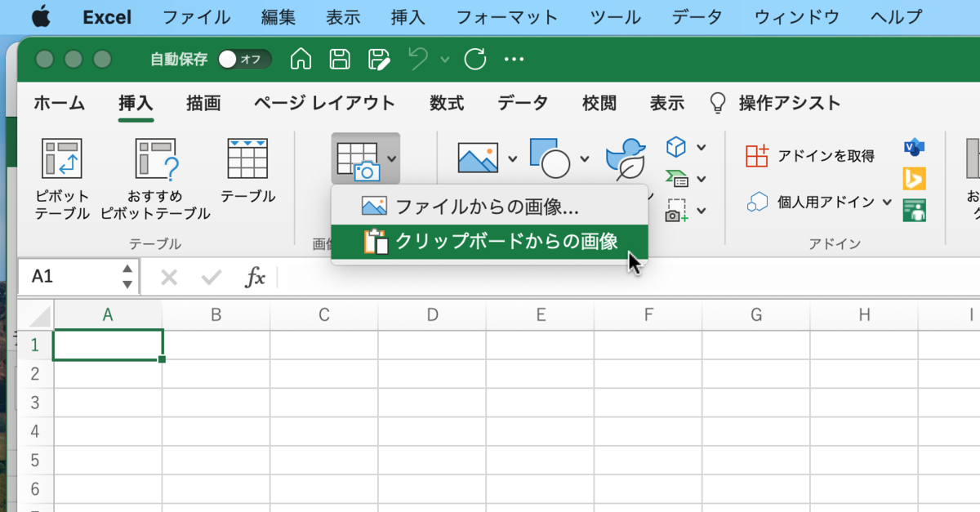
Task: Click the Undo arrow icon
Action: pos(418,59)
